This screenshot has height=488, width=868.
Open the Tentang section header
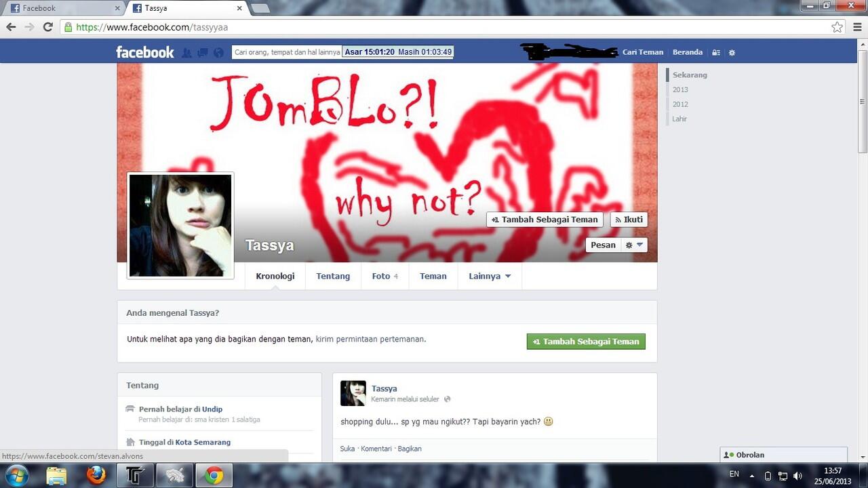click(142, 385)
